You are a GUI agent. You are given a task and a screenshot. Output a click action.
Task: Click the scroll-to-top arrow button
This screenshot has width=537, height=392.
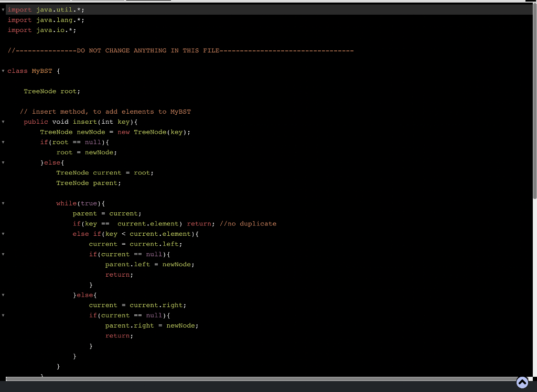(522, 383)
